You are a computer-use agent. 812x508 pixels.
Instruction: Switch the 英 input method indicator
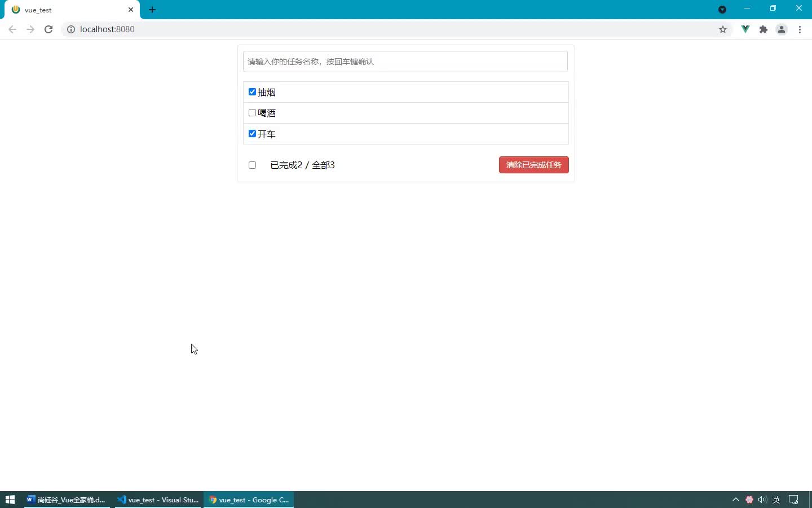(776, 500)
